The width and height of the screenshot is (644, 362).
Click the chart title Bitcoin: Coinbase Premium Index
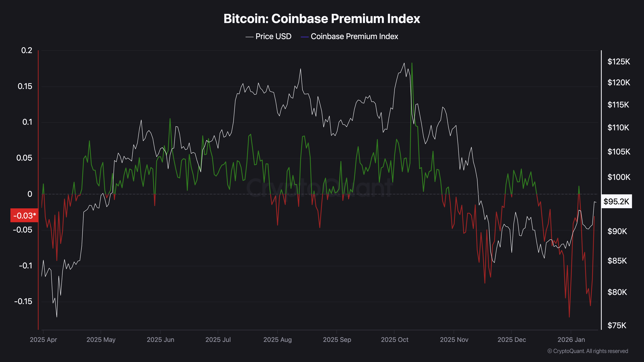pos(322,19)
